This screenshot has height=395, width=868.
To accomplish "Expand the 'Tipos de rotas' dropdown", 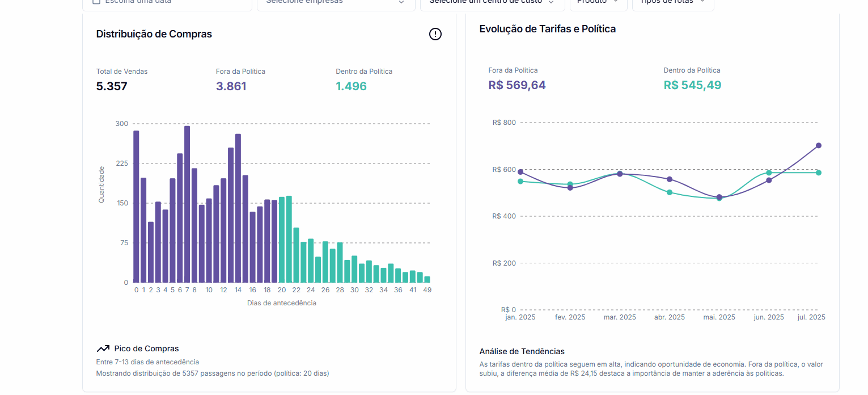I will tap(672, 2).
